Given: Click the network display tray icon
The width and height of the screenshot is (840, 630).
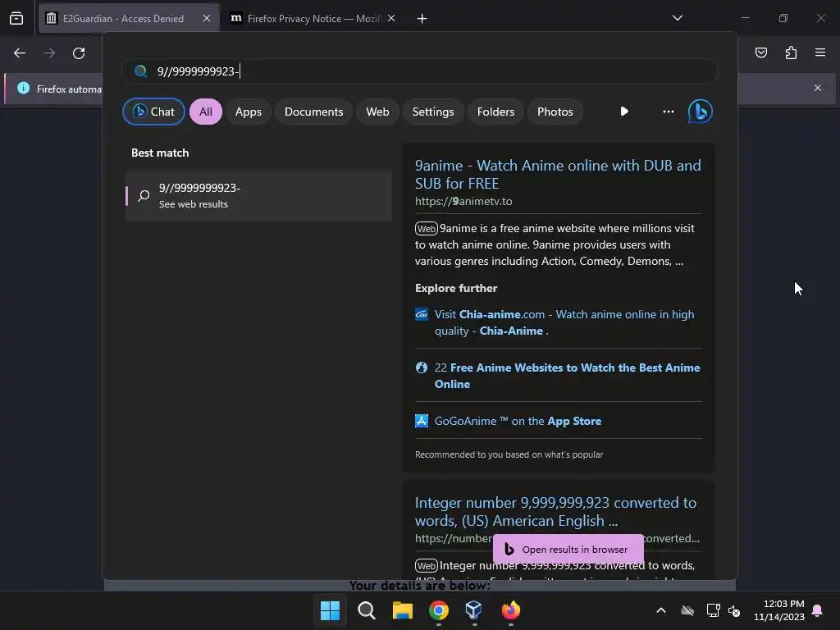Looking at the screenshot, I should [x=713, y=610].
